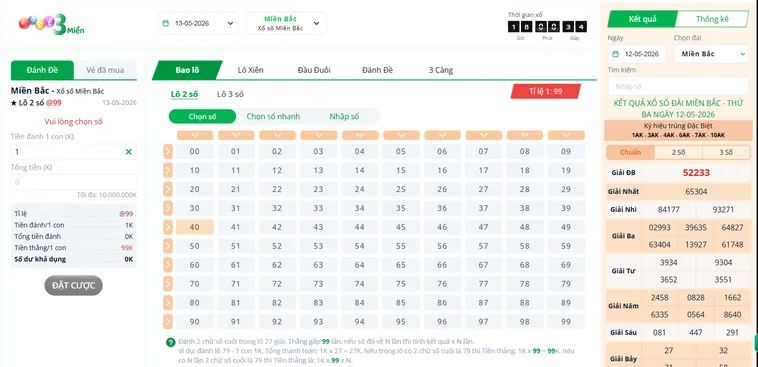Switch results view to 2 Số
The height and width of the screenshot is (367, 758).
(x=678, y=152)
